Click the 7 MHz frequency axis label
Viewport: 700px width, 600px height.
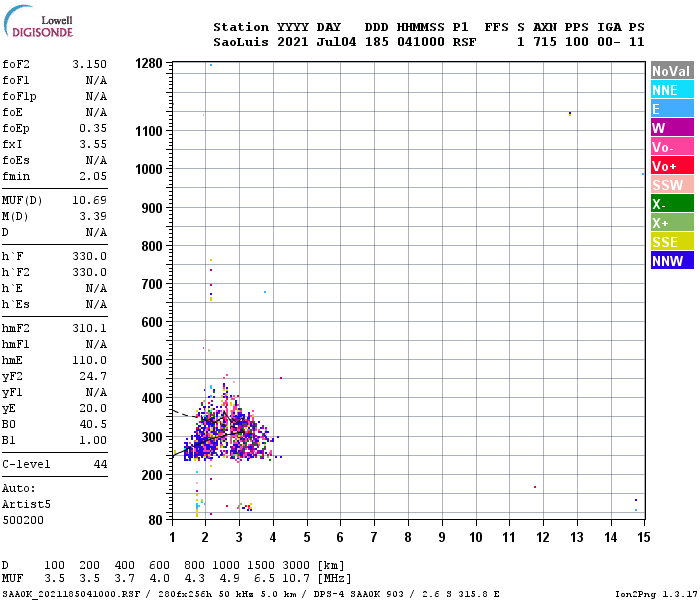[x=374, y=537]
